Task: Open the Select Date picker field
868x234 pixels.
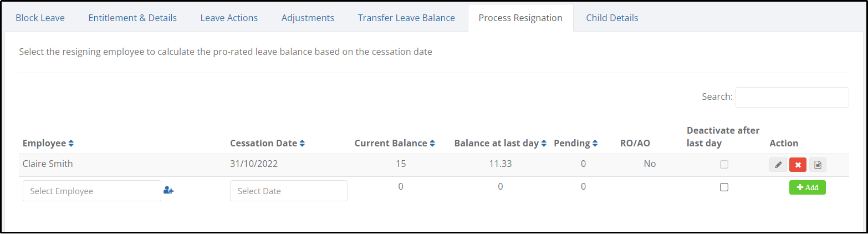Action: 289,191
